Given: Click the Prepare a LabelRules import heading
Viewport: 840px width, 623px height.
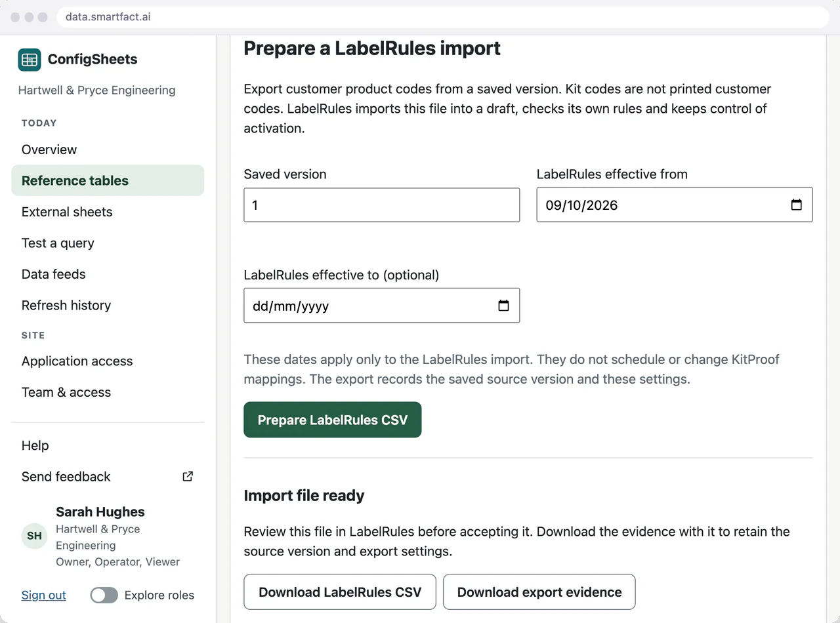Looking at the screenshot, I should point(372,48).
